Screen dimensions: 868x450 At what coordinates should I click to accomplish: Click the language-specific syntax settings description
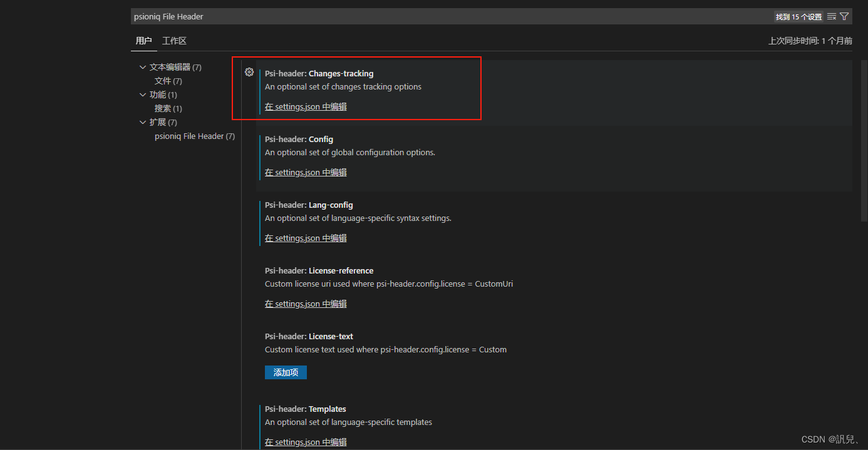click(x=358, y=218)
